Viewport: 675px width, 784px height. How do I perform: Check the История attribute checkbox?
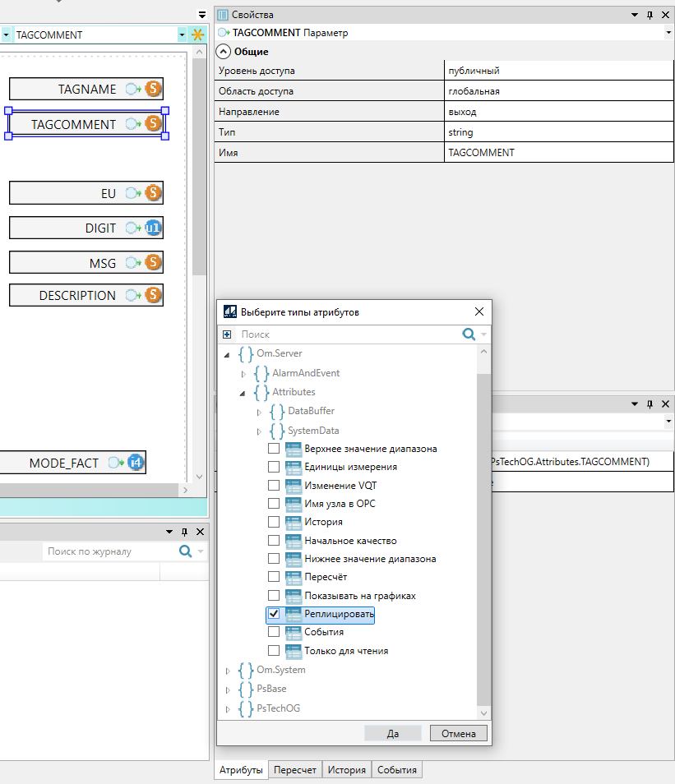click(274, 522)
